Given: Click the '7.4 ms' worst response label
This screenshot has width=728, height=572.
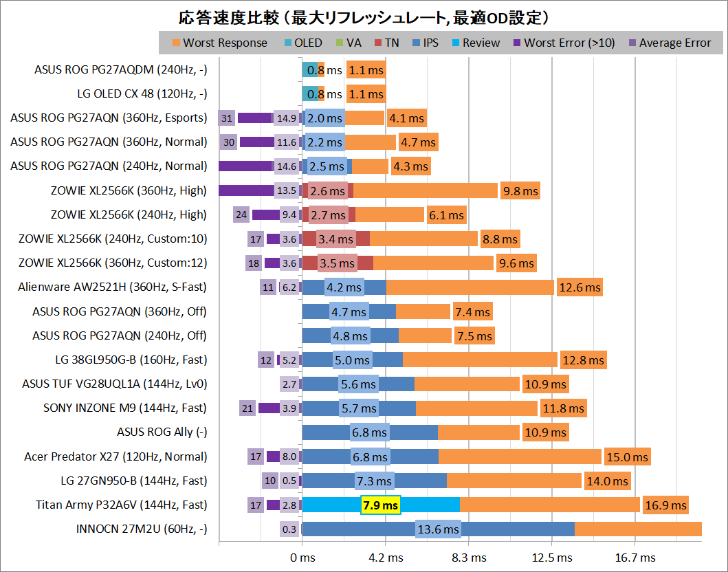Looking at the screenshot, I should 473,312.
